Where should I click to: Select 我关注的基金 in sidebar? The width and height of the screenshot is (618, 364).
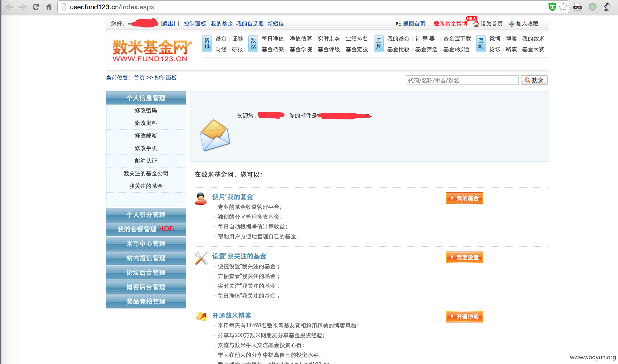[x=146, y=186]
